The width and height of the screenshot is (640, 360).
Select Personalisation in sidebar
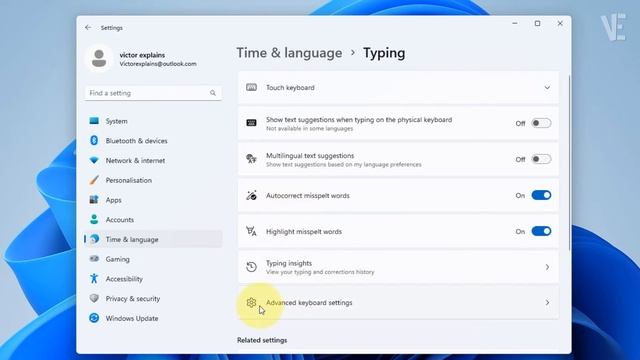(153, 180)
